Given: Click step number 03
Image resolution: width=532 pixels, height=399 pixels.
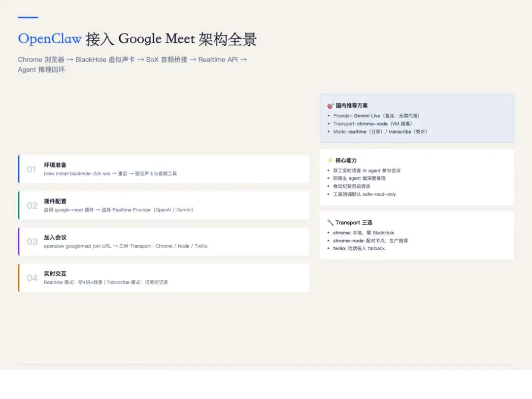Looking at the screenshot, I should coord(32,242).
